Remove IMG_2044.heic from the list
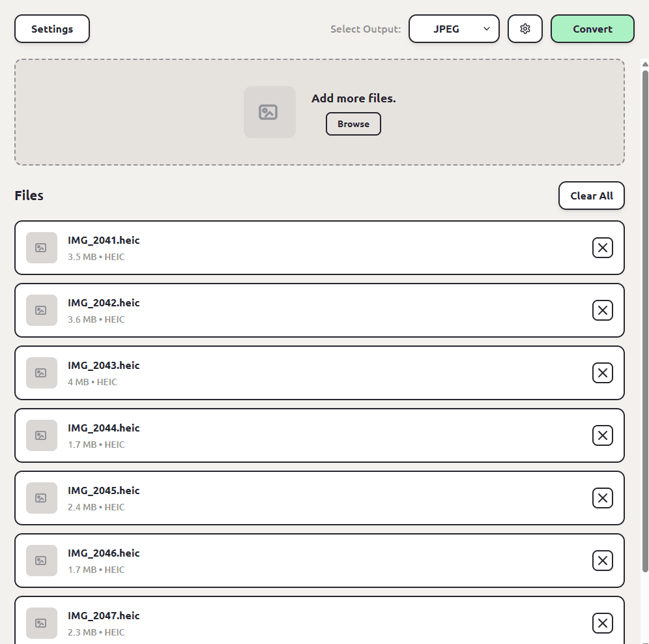 603,435
